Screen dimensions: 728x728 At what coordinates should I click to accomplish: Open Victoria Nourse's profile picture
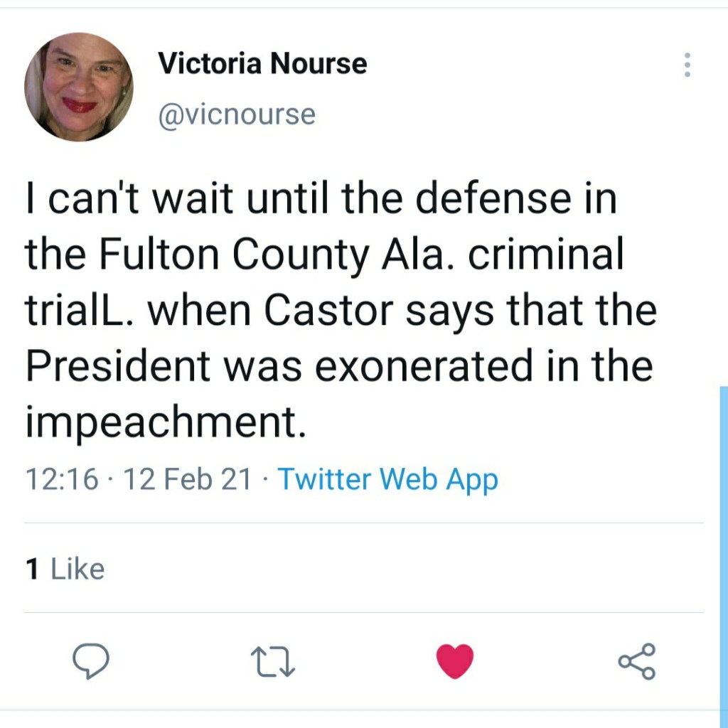pos(79,86)
